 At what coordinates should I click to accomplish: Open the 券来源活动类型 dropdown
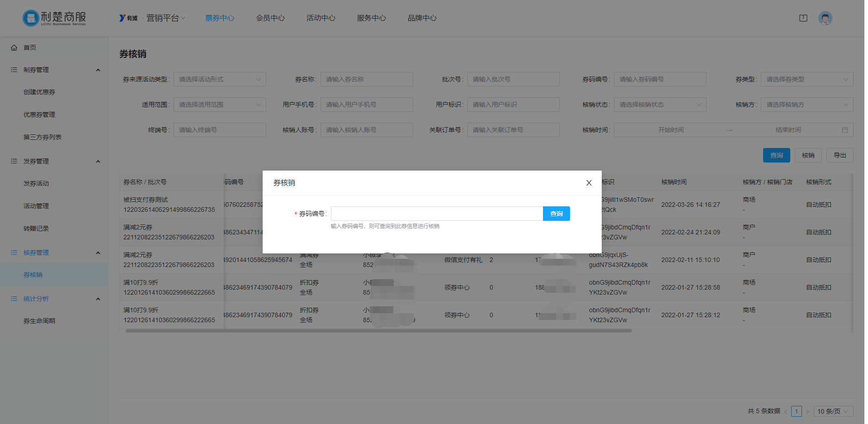220,79
